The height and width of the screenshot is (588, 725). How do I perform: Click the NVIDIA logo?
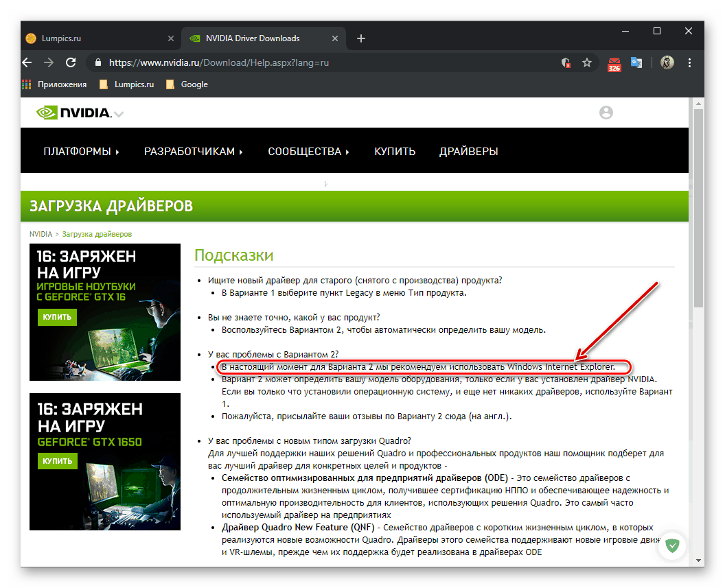pos(74,113)
